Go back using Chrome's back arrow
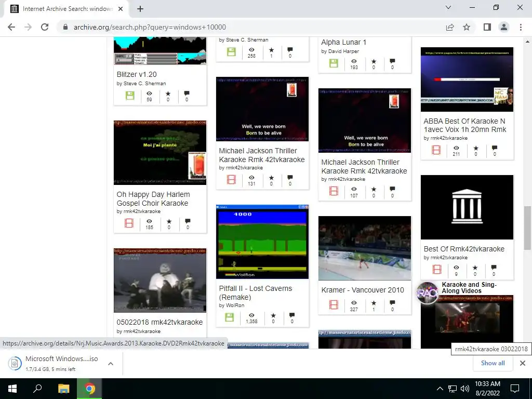Screen dimensions: 532x399 [x=11, y=27]
